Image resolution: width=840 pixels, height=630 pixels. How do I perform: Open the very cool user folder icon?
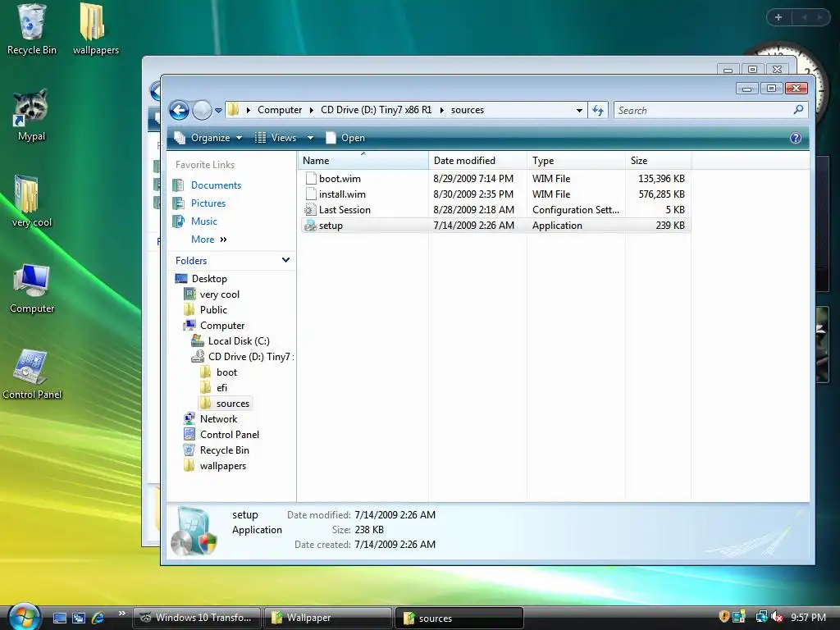coord(31,202)
